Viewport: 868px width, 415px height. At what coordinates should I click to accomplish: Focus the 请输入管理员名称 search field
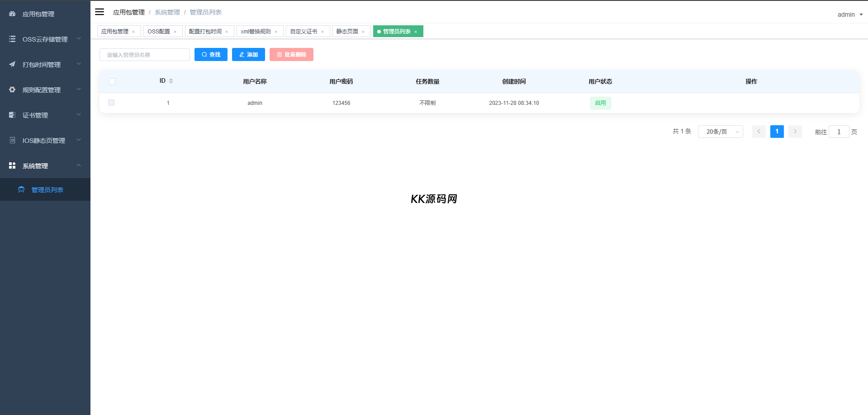tap(145, 55)
